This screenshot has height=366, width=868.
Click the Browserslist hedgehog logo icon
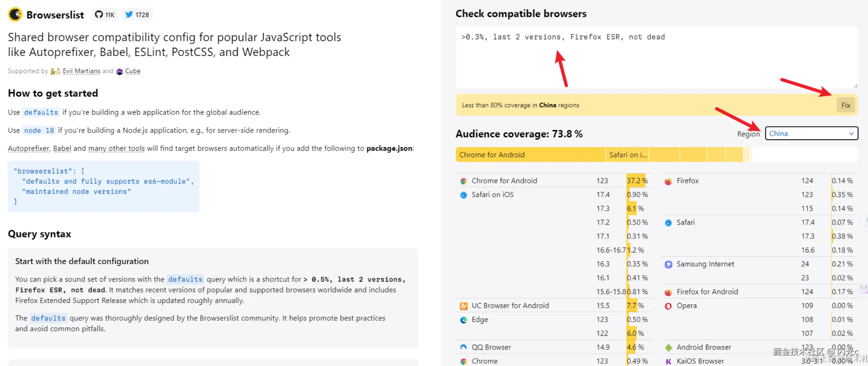coord(15,14)
